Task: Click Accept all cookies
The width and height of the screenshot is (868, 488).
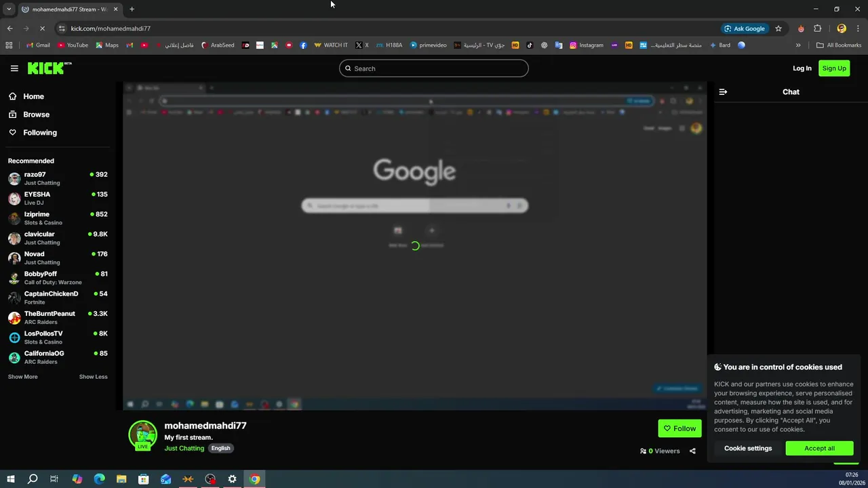Action: (x=819, y=448)
